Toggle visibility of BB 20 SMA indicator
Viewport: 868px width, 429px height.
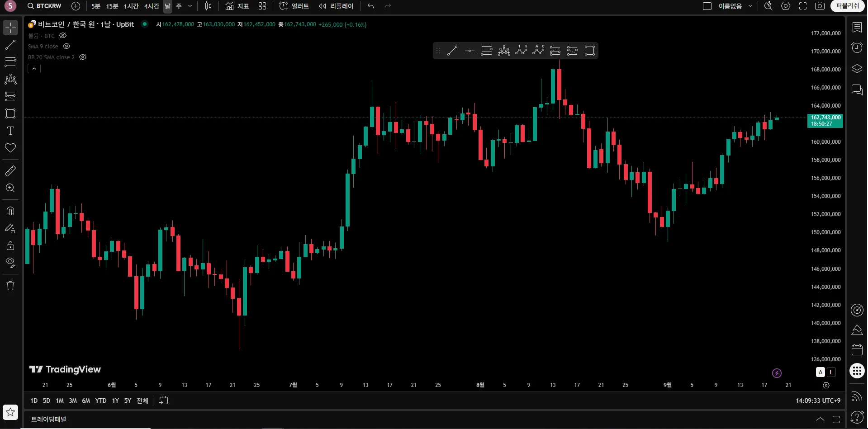tap(83, 57)
